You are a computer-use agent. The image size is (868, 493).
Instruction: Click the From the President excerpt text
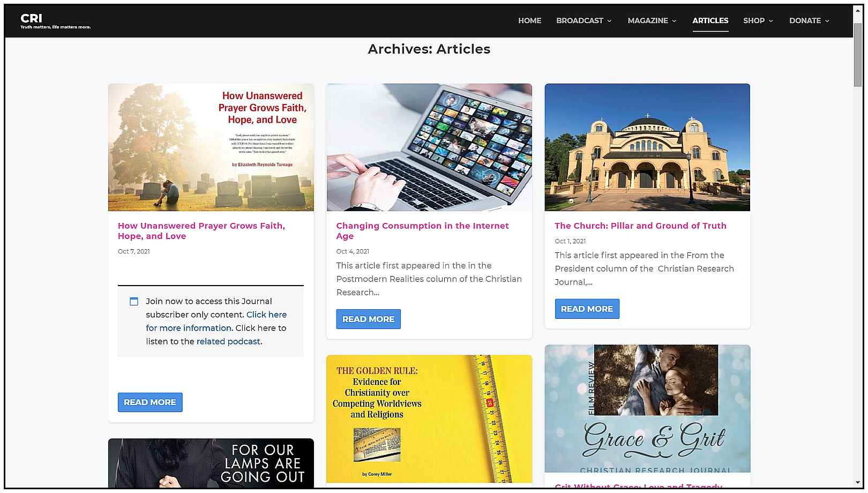645,268
